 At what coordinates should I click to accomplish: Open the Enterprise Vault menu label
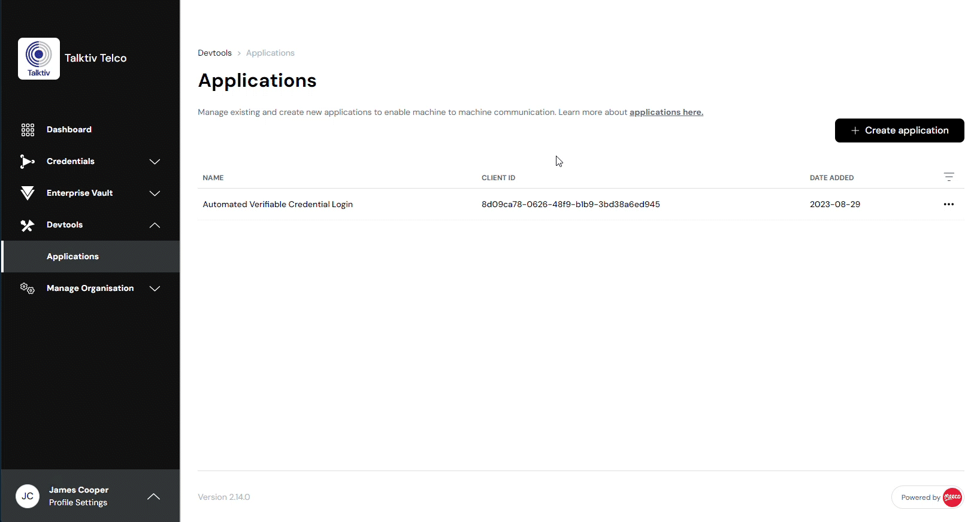(80, 193)
